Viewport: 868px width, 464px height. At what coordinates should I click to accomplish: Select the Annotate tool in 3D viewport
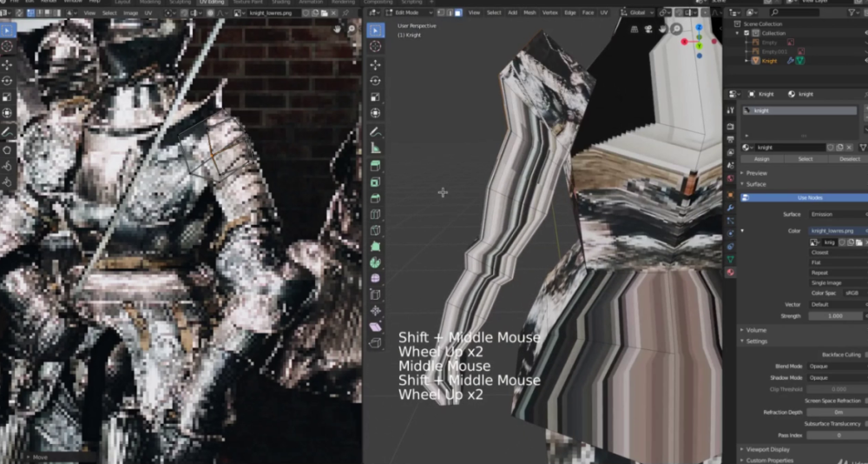click(375, 132)
